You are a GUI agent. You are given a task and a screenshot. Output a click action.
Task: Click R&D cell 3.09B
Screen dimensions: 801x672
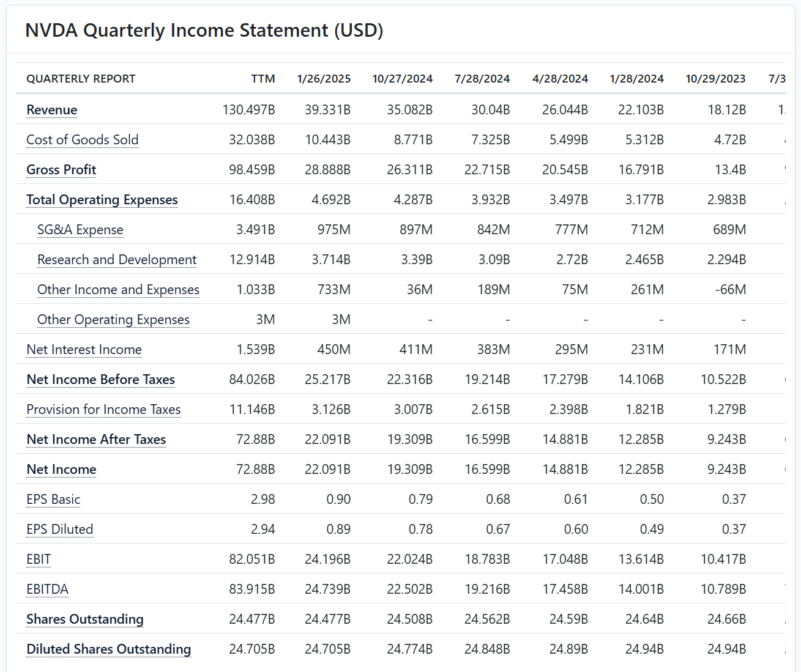[x=494, y=260]
